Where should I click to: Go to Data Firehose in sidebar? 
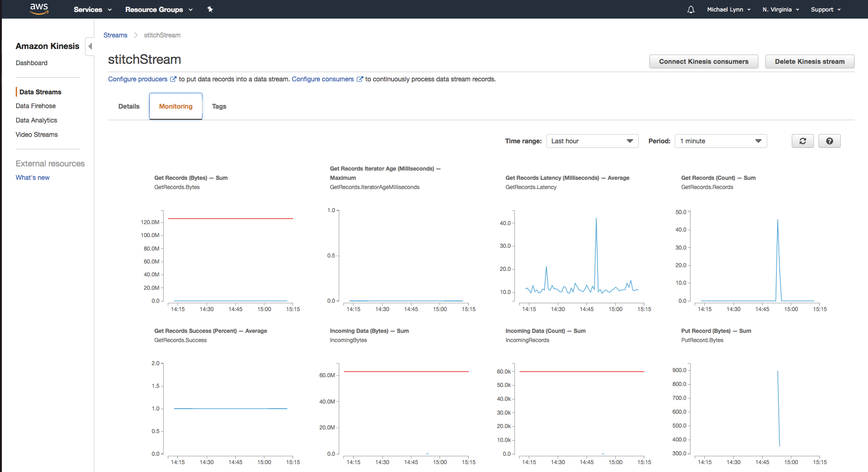tap(36, 106)
